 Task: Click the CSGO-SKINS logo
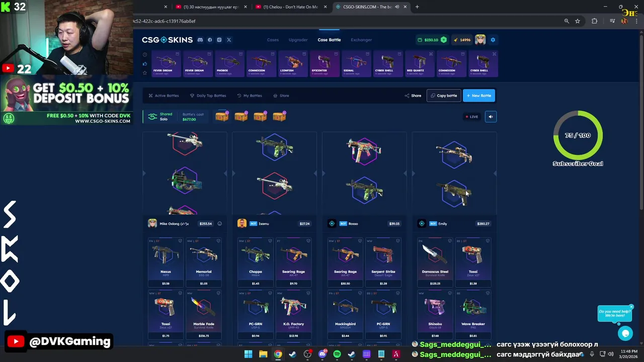(x=167, y=40)
